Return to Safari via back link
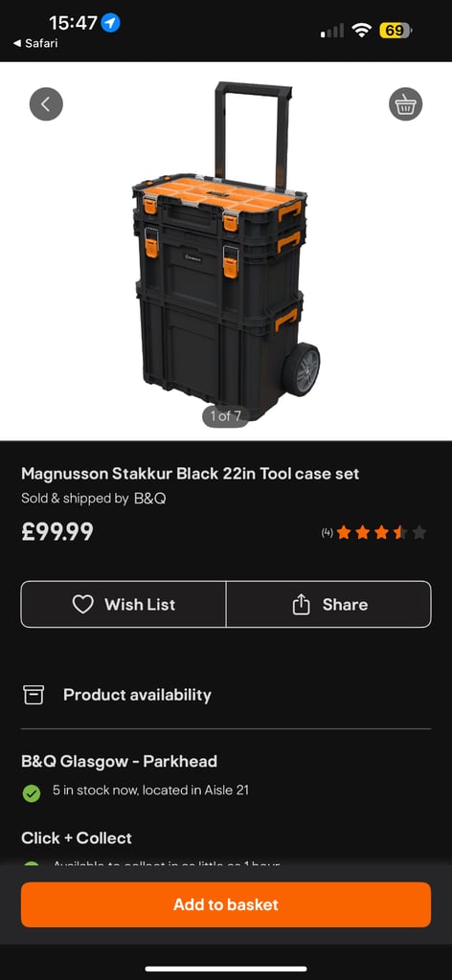Screen dimensions: 452x980 34,44
